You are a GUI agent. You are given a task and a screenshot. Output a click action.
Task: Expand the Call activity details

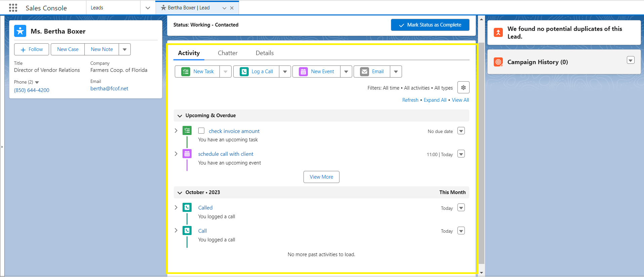(176, 230)
